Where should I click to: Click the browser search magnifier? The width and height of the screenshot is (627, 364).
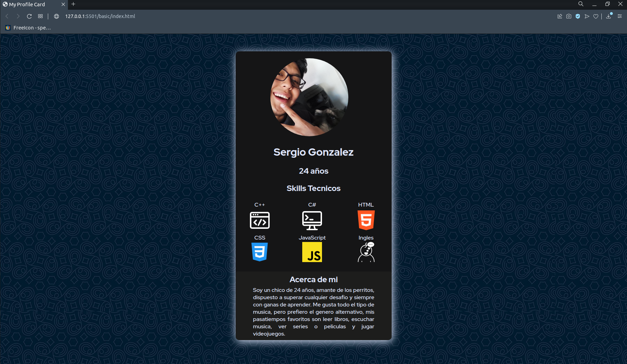click(x=580, y=4)
